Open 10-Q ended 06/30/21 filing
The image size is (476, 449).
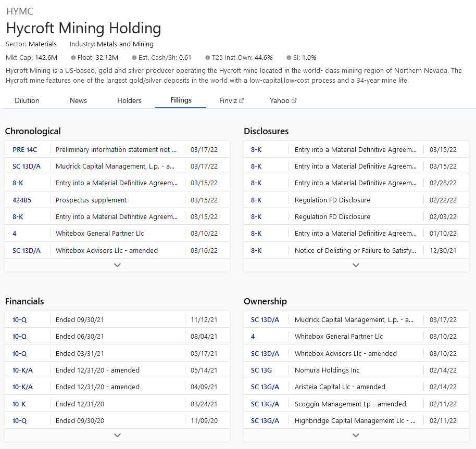click(x=19, y=337)
